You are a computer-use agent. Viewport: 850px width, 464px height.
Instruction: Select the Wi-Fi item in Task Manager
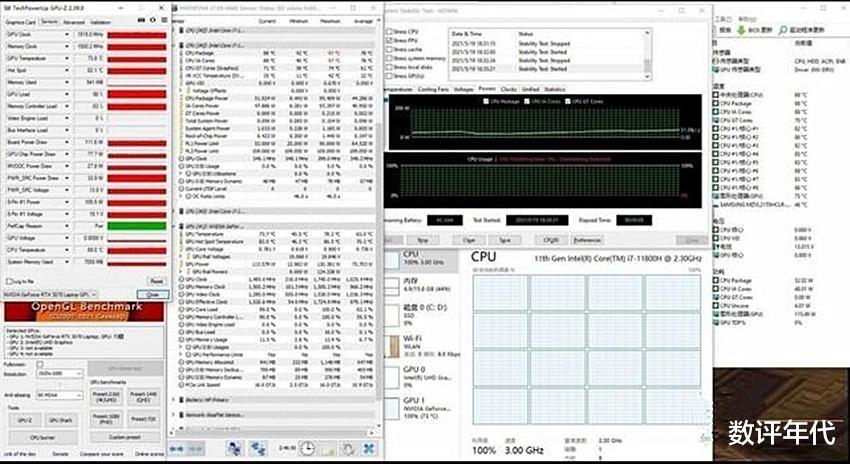click(421, 346)
